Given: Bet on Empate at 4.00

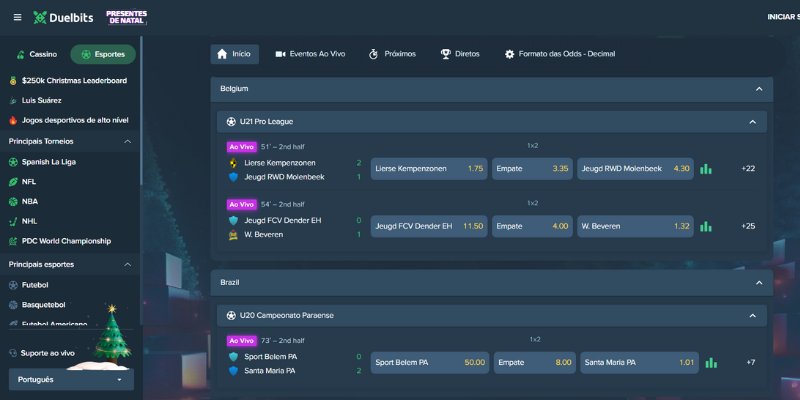Looking at the screenshot, I should pyautogui.click(x=532, y=227).
